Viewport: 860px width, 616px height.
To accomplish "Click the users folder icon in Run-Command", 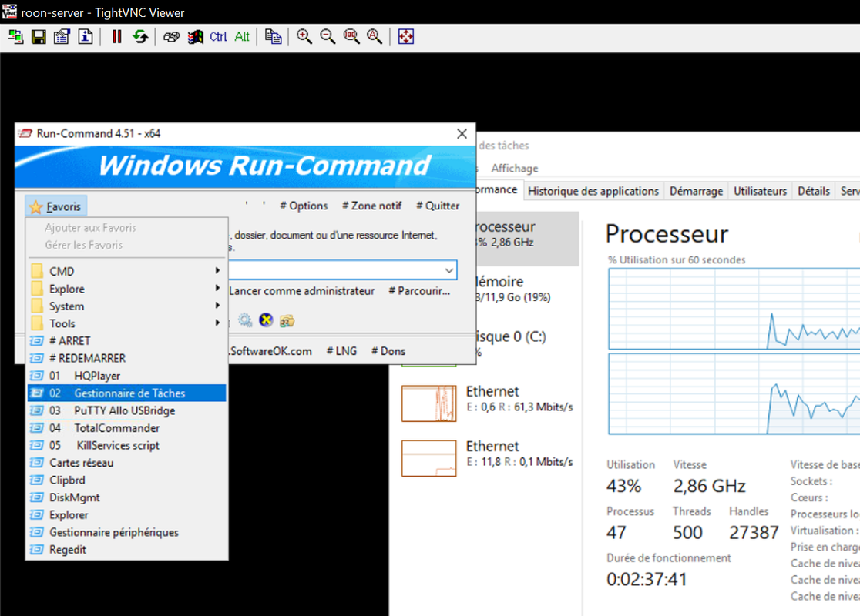I will coord(287,320).
